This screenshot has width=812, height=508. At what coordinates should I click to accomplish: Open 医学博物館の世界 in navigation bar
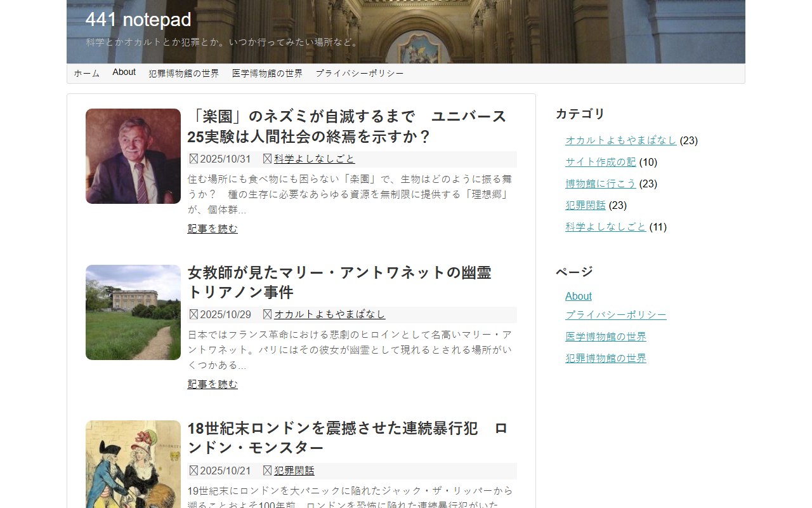coord(267,73)
